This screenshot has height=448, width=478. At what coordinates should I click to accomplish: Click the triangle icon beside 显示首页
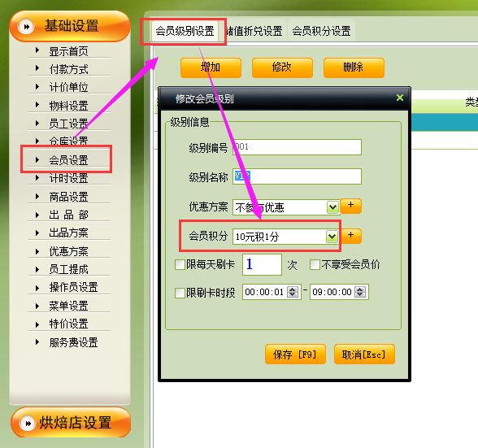pyautogui.click(x=37, y=50)
